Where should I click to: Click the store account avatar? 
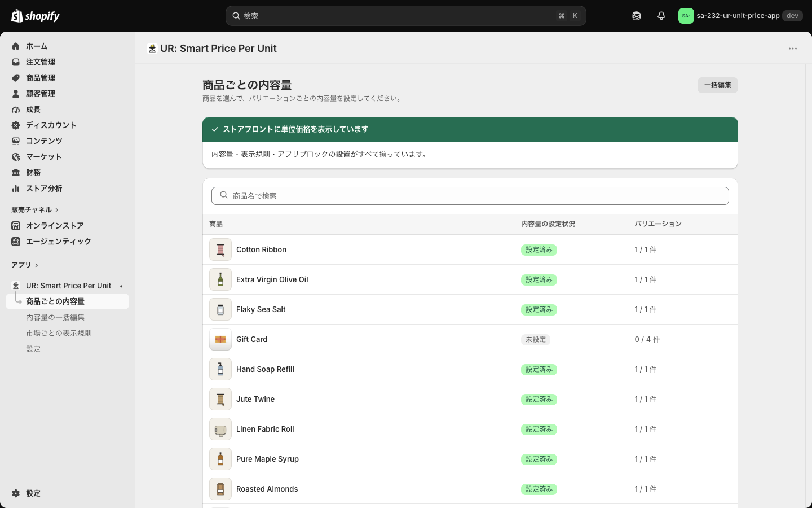[686, 16]
